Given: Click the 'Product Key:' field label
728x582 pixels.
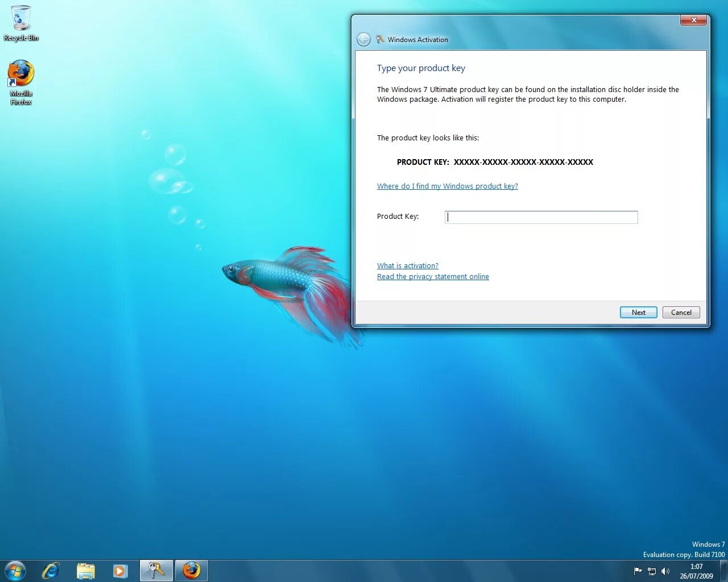Looking at the screenshot, I should 398,216.
